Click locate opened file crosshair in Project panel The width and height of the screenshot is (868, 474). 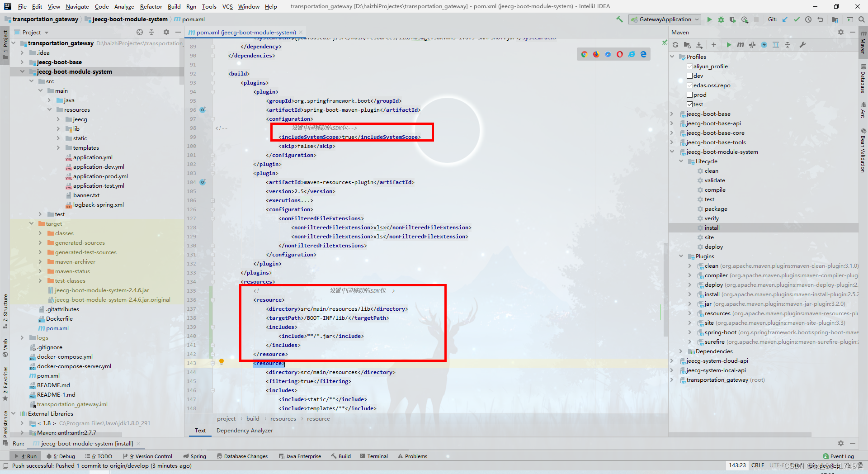tap(140, 32)
